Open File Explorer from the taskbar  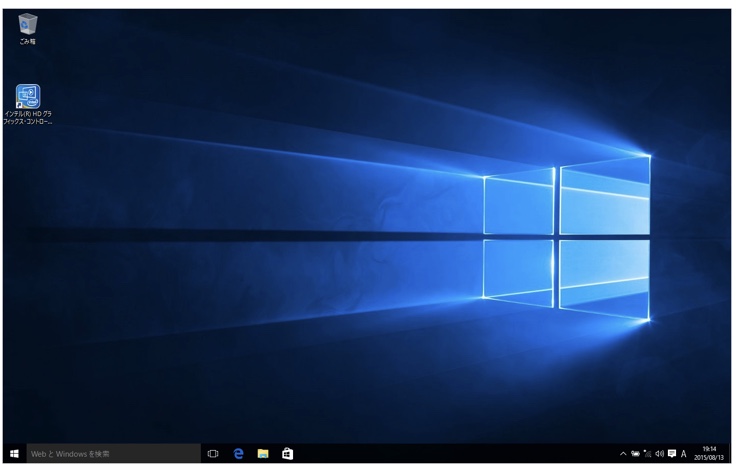(x=263, y=453)
